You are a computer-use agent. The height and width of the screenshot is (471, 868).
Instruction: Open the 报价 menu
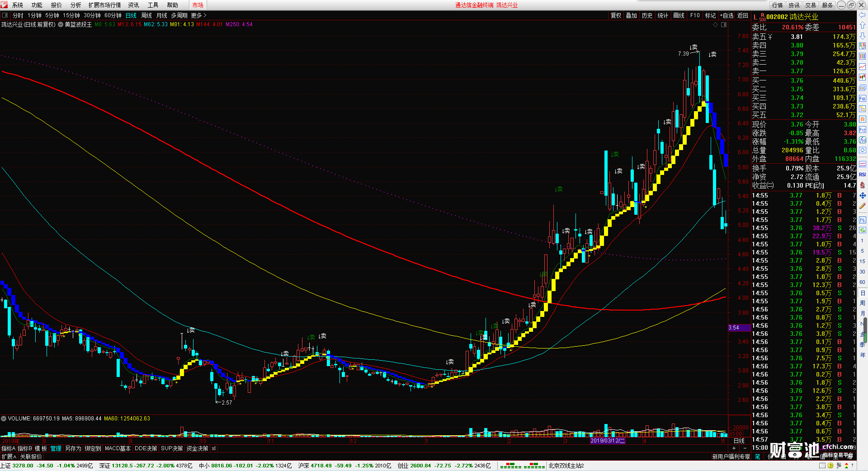pyautogui.click(x=57, y=5)
